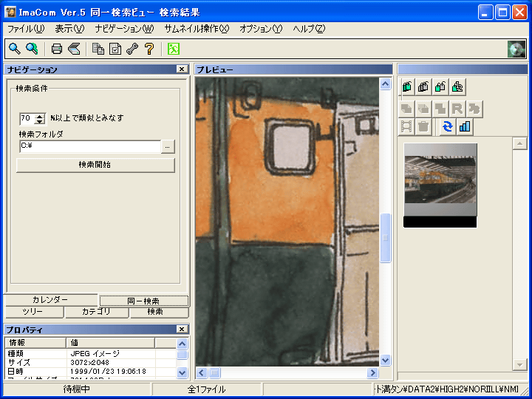
Task: Click preview scroll down arrow
Action: (x=385, y=360)
